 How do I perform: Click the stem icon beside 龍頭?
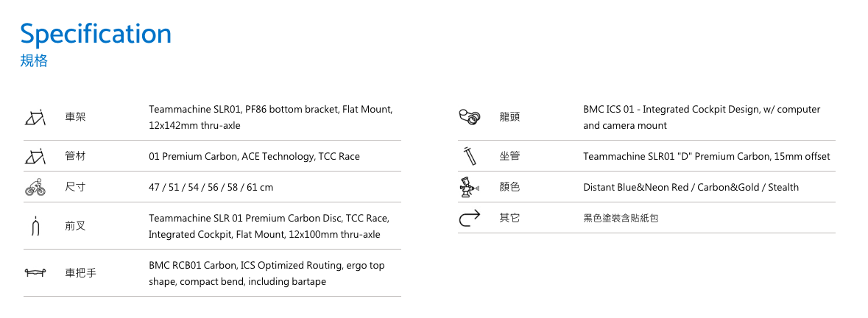point(470,117)
